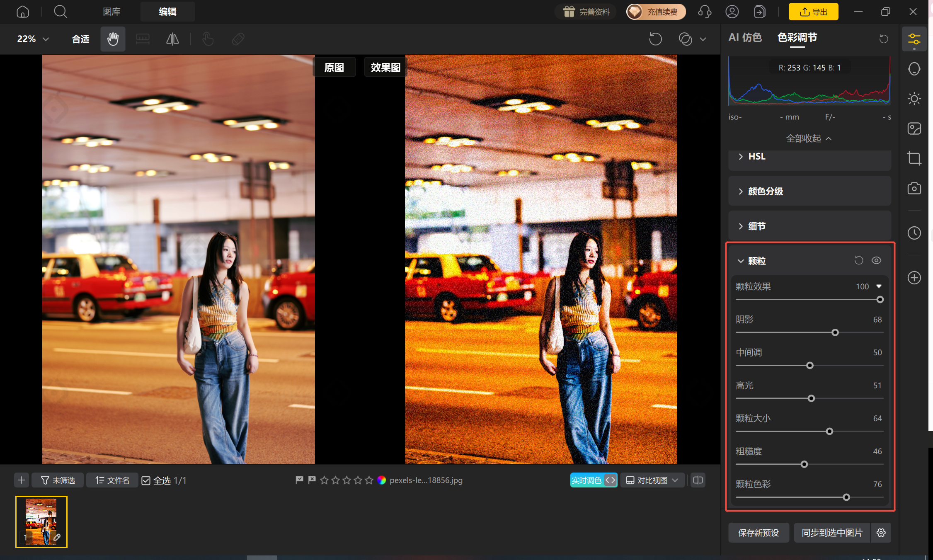Select the 色彩调节 tab
The height and width of the screenshot is (560, 933).
(797, 38)
